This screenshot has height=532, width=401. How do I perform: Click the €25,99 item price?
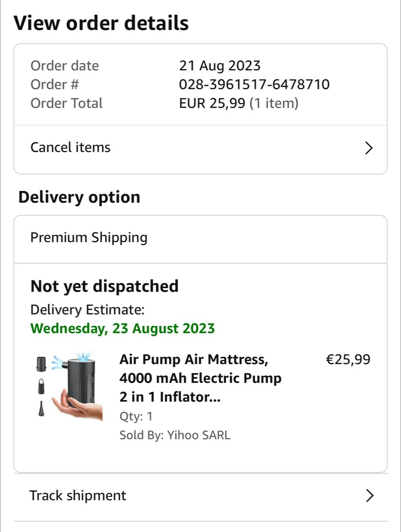pyautogui.click(x=348, y=359)
